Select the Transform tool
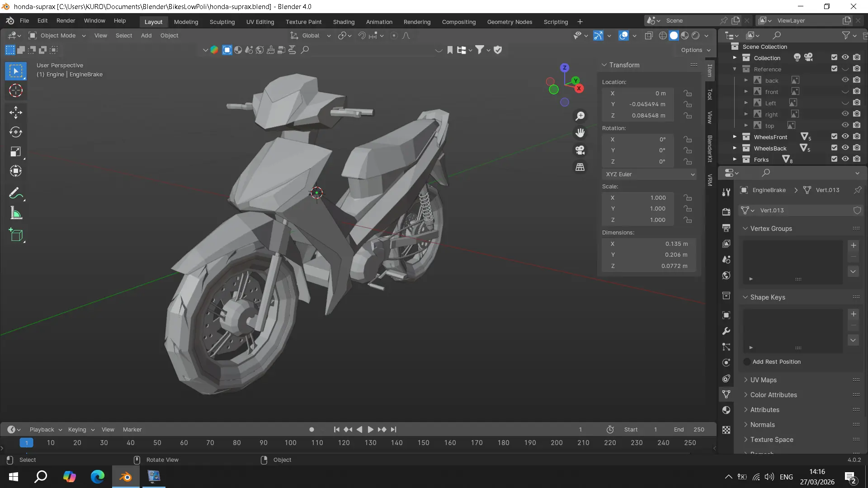The width and height of the screenshot is (868, 488). tap(16, 171)
